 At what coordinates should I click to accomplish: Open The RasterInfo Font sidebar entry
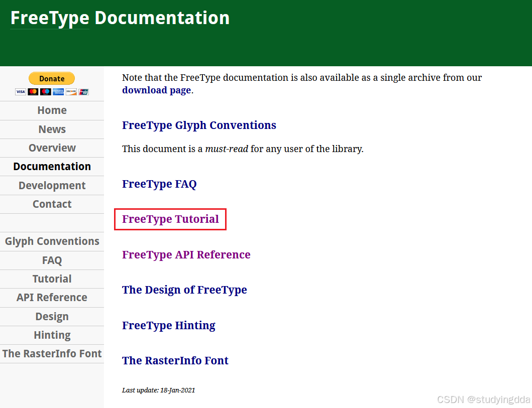pyautogui.click(x=52, y=354)
